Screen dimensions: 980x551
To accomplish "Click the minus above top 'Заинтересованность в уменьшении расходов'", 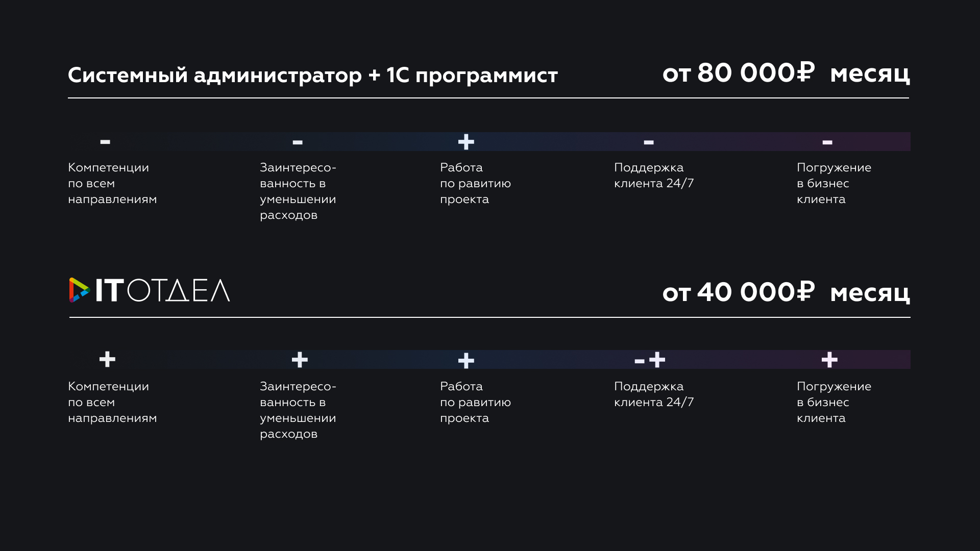I will click(298, 142).
